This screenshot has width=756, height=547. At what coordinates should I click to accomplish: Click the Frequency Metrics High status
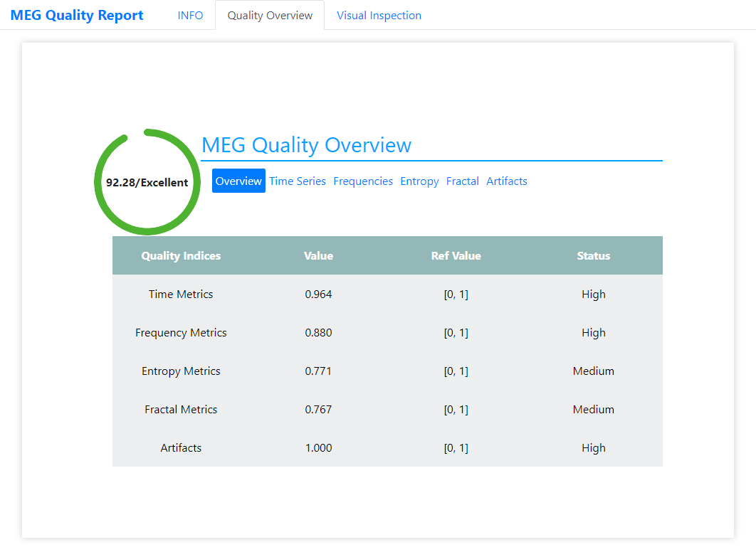594,333
